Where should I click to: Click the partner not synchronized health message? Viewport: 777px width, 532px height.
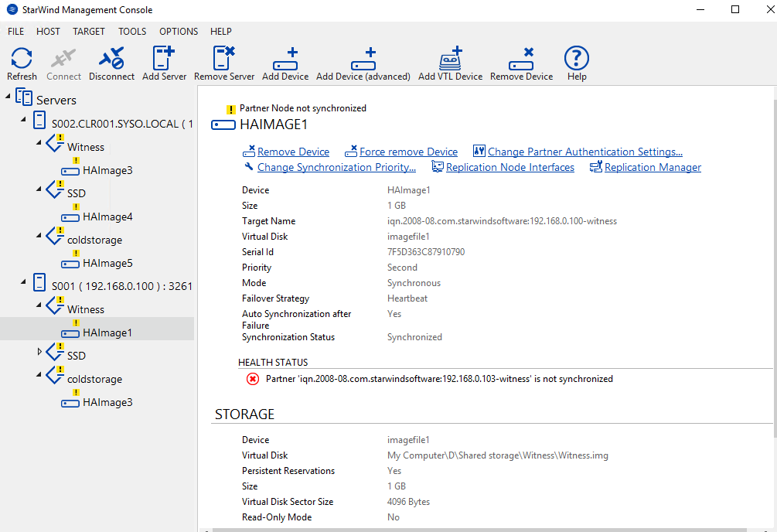[440, 379]
